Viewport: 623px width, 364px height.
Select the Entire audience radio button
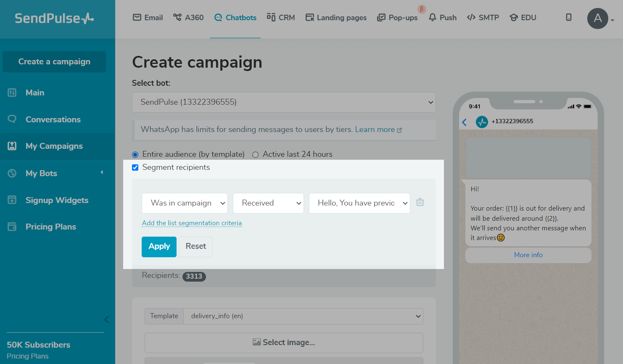pyautogui.click(x=135, y=155)
